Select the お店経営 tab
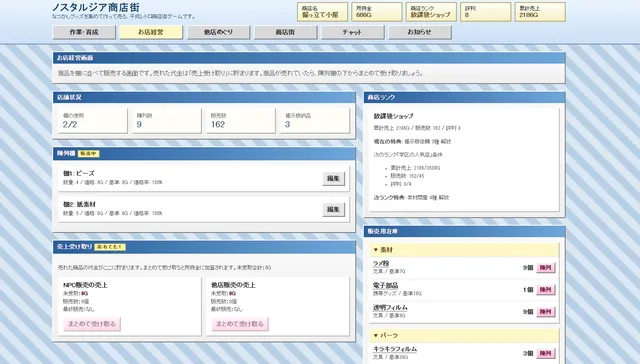640x364 pixels. click(x=151, y=32)
